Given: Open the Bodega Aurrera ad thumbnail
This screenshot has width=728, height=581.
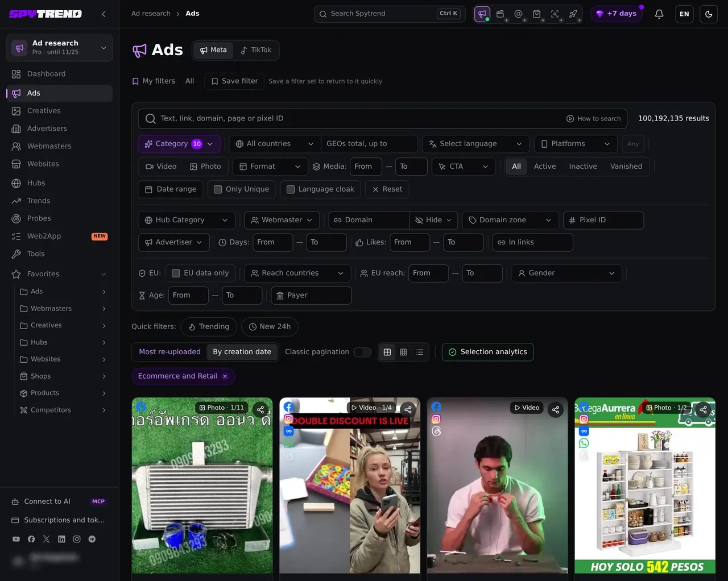Looking at the screenshot, I should pyautogui.click(x=645, y=485).
